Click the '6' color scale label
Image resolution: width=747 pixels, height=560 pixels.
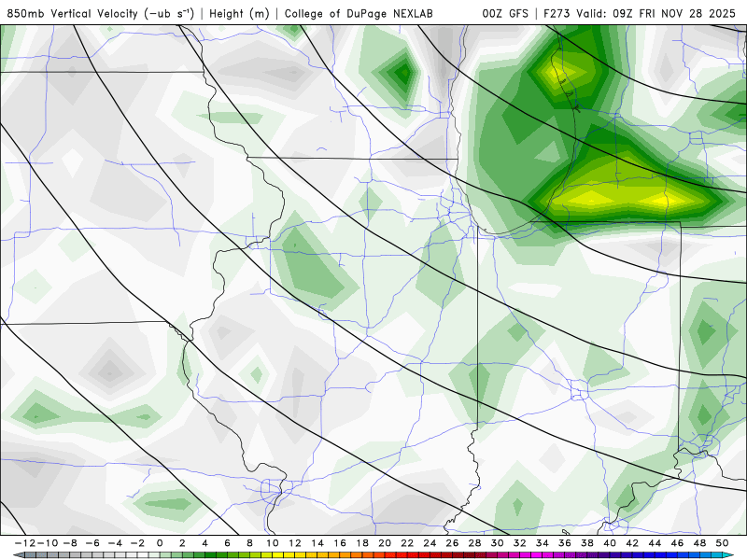[x=227, y=543]
